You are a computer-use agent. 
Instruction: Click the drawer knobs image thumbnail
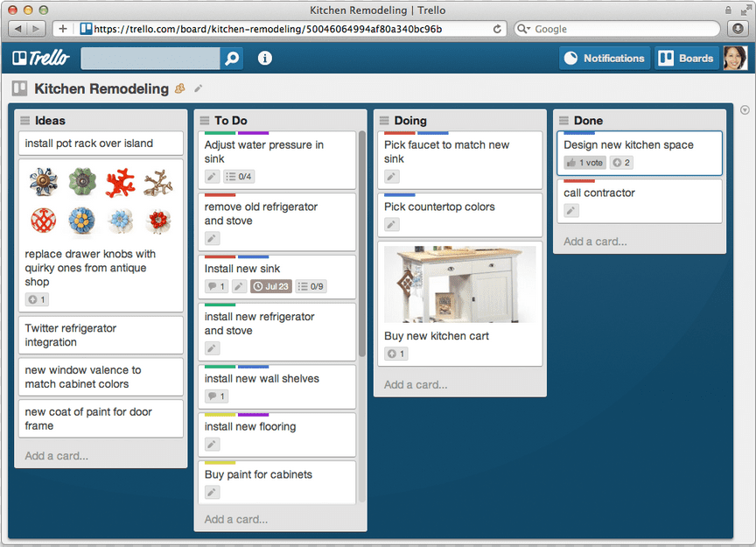coord(101,200)
